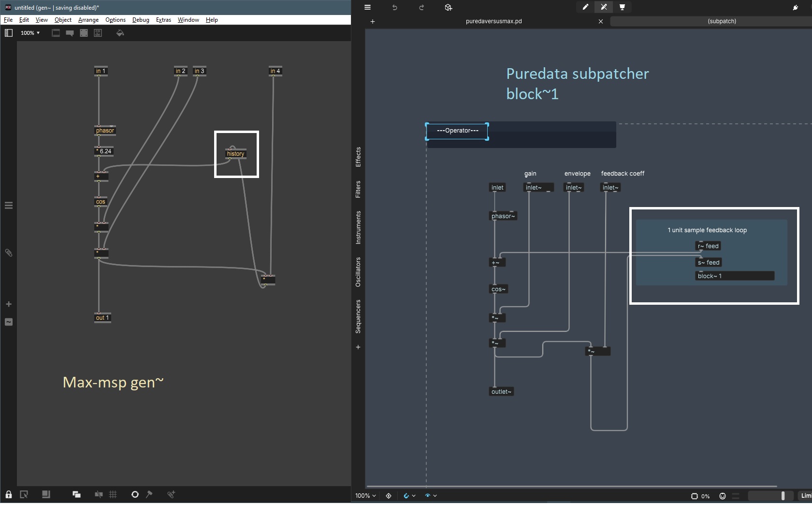Open the Object menu in Max
The image size is (812, 505).
(63, 20)
